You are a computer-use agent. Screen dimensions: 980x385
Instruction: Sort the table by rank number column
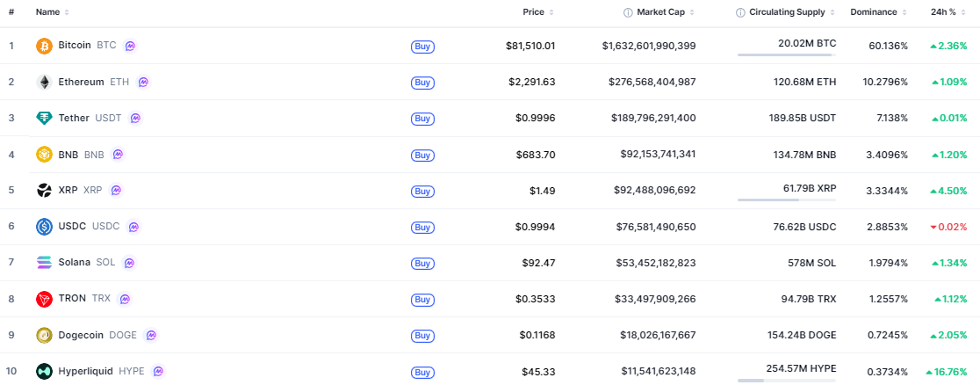click(12, 12)
